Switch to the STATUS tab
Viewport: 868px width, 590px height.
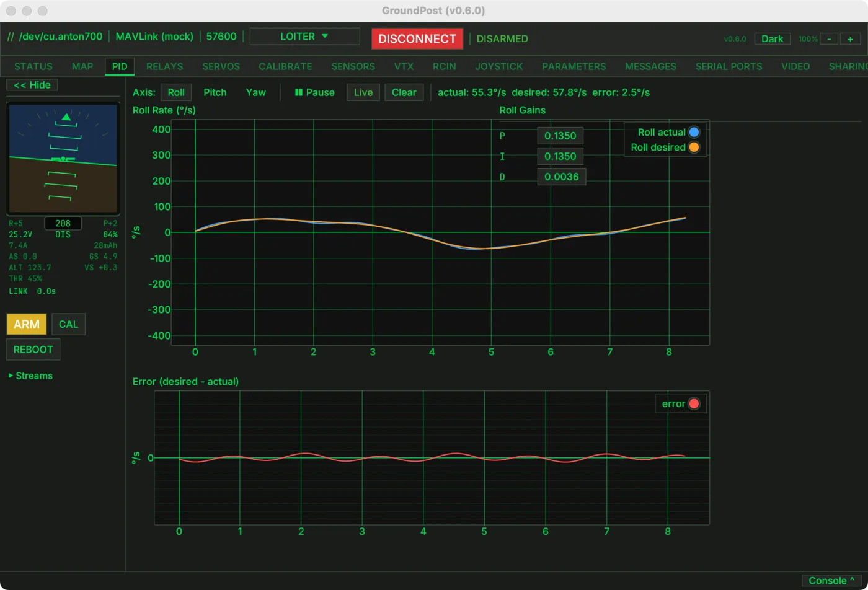tap(33, 66)
